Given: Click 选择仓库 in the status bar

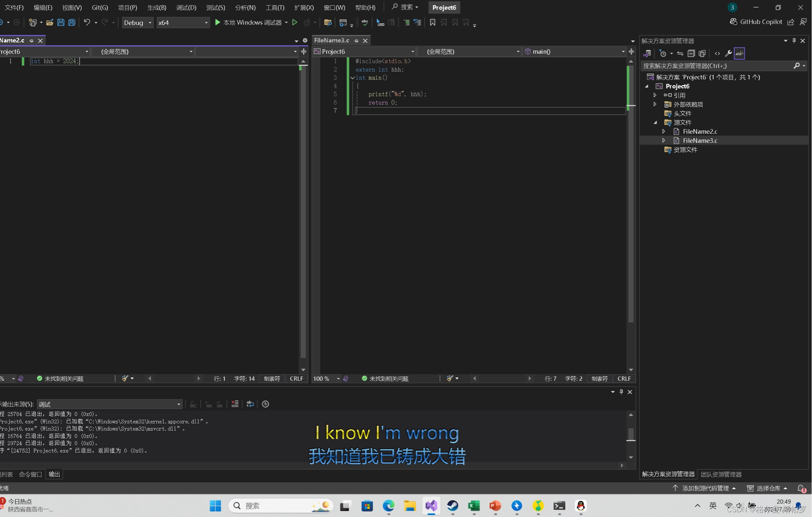Looking at the screenshot, I should click(x=767, y=488).
